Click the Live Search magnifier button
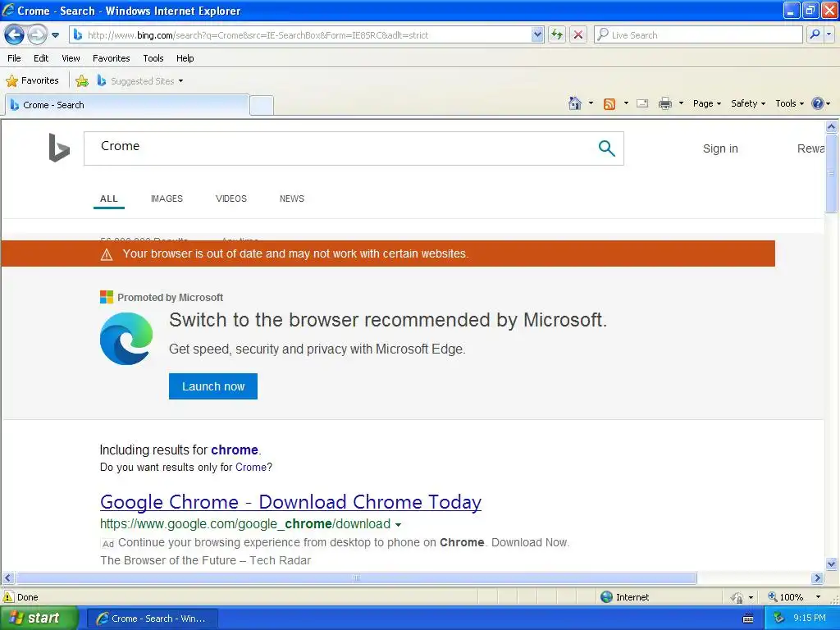This screenshot has height=630, width=840. [x=815, y=34]
